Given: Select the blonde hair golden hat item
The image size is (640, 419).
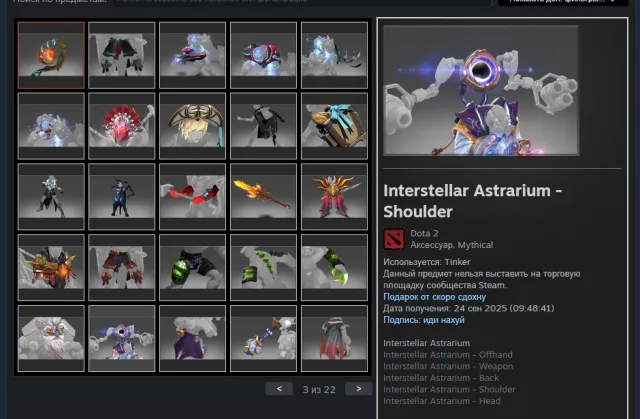Looking at the screenshot, I should pos(192,126).
